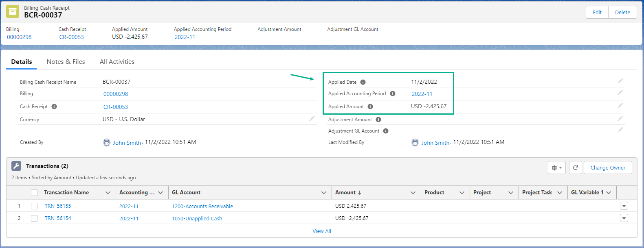Open row actions dropdown for TRN-56155
Viewport: 644px width, 248px height.
click(624, 206)
